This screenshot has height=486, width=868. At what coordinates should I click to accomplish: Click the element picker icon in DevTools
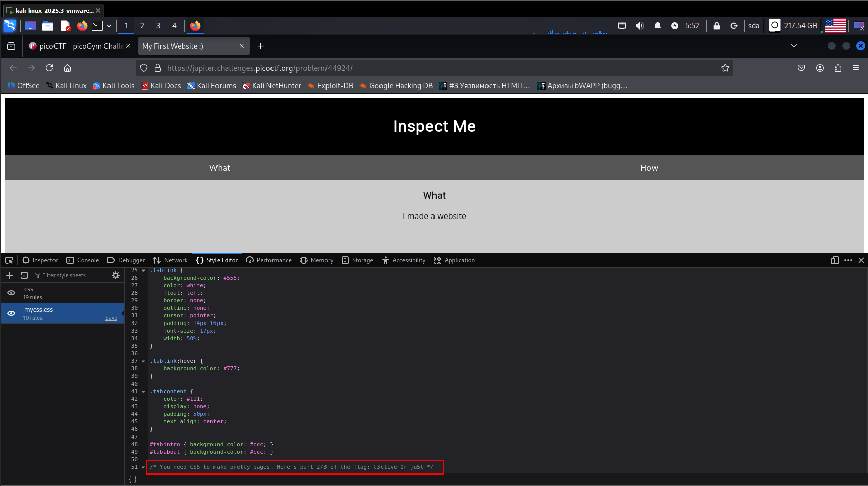(x=9, y=260)
